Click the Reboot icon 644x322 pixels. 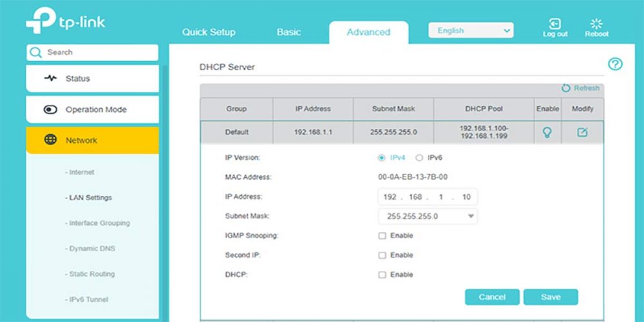pos(596,24)
